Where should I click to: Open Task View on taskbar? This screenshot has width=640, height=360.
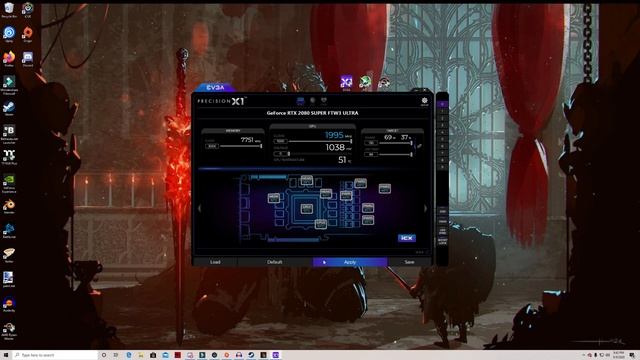coord(116,355)
